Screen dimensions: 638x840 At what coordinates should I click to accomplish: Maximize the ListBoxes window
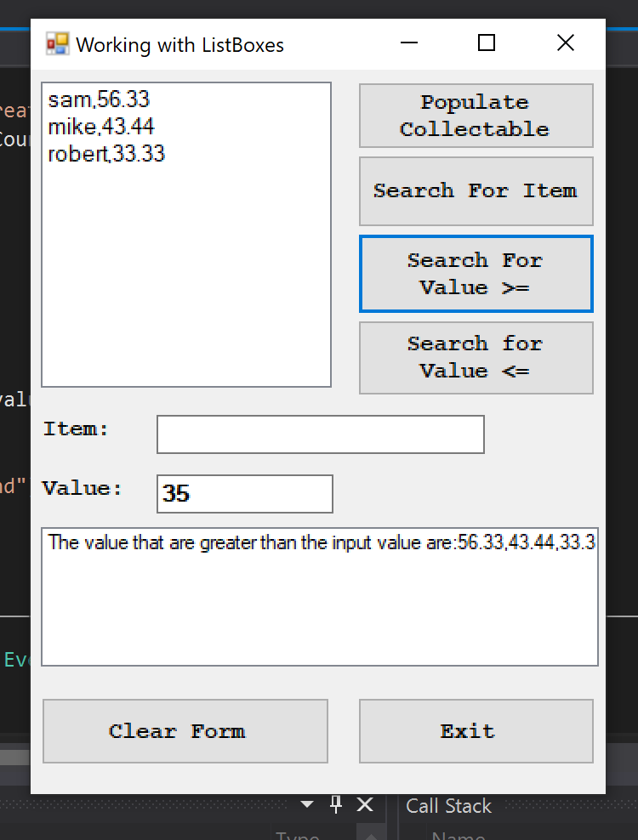pos(486,42)
